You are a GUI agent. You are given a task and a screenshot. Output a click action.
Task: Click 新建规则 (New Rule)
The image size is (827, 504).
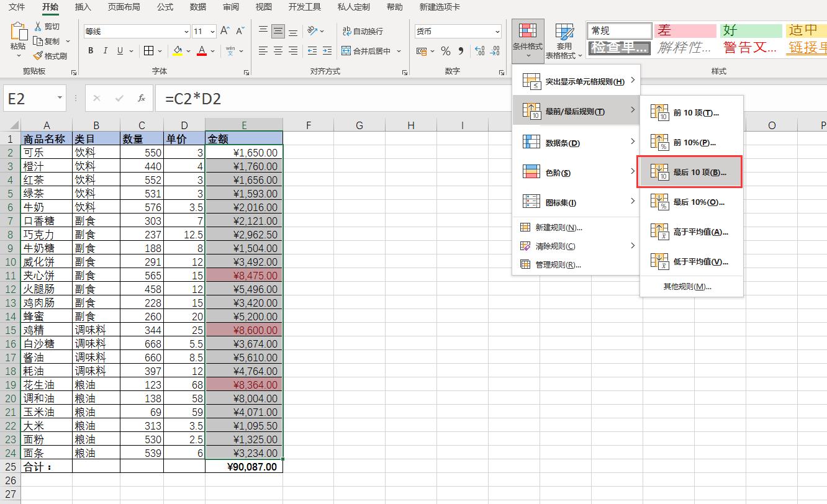[x=576, y=227]
